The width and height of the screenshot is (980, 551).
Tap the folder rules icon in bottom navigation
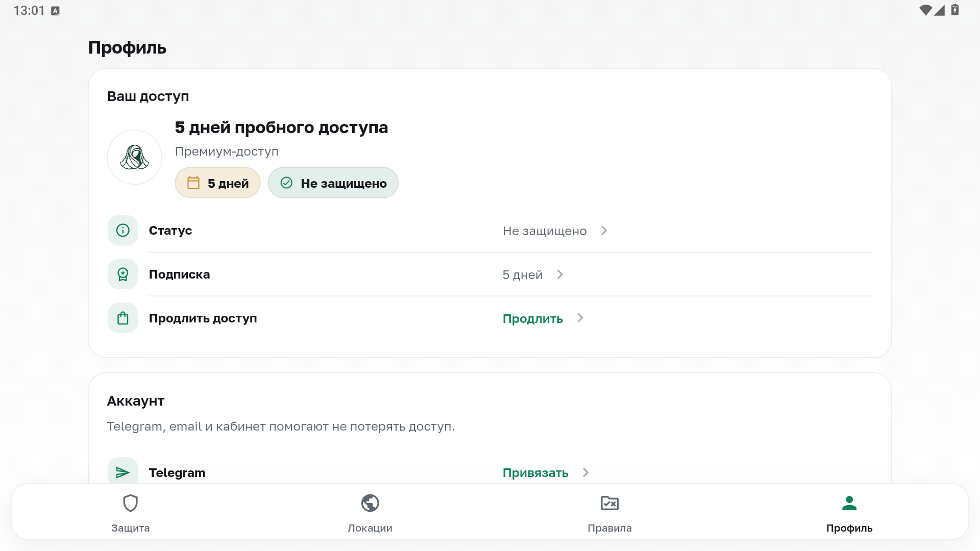click(609, 503)
